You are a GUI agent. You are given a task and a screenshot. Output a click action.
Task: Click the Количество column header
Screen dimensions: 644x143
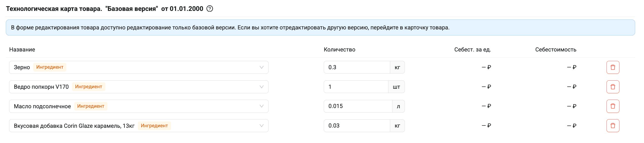[x=339, y=49]
